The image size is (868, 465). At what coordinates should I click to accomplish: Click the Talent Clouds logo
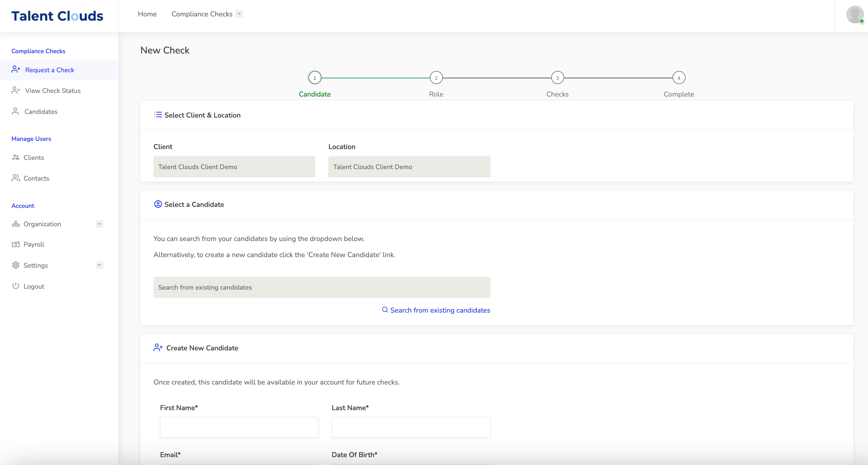tap(57, 16)
